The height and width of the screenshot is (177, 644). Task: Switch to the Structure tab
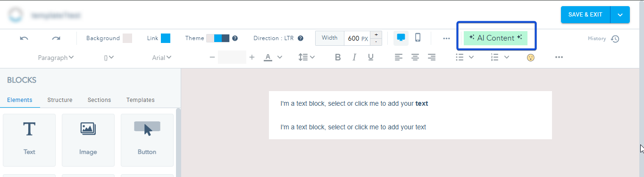coord(60,100)
